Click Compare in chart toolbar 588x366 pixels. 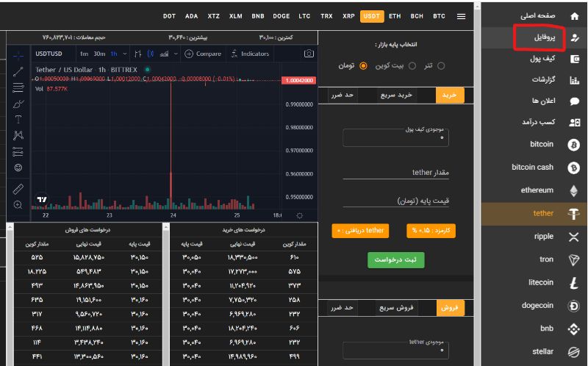point(204,54)
